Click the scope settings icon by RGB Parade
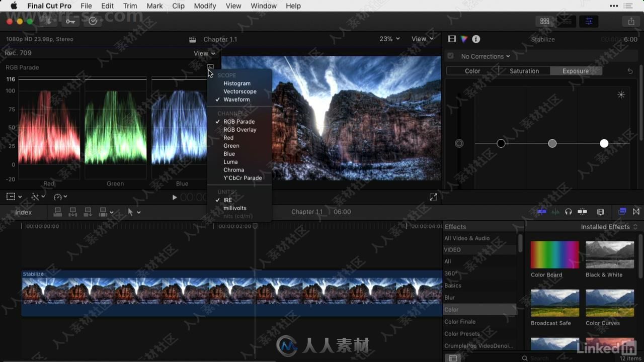 coord(210,67)
